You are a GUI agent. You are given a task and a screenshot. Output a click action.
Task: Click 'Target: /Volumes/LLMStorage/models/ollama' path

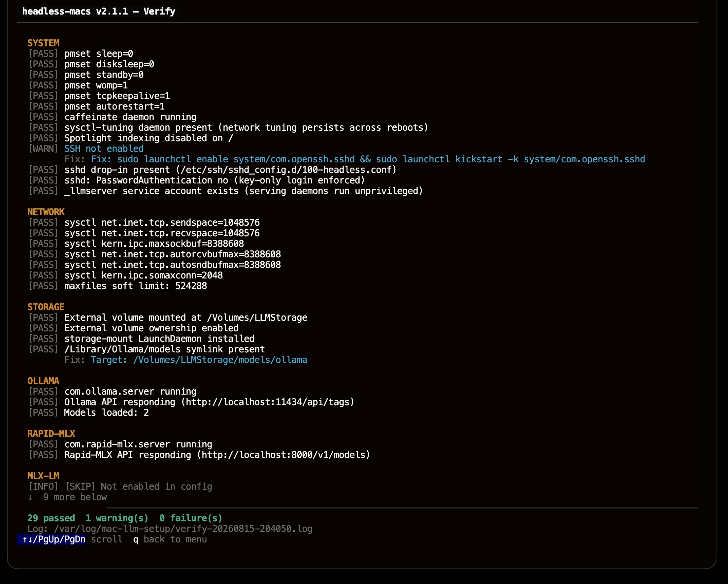[x=199, y=360]
